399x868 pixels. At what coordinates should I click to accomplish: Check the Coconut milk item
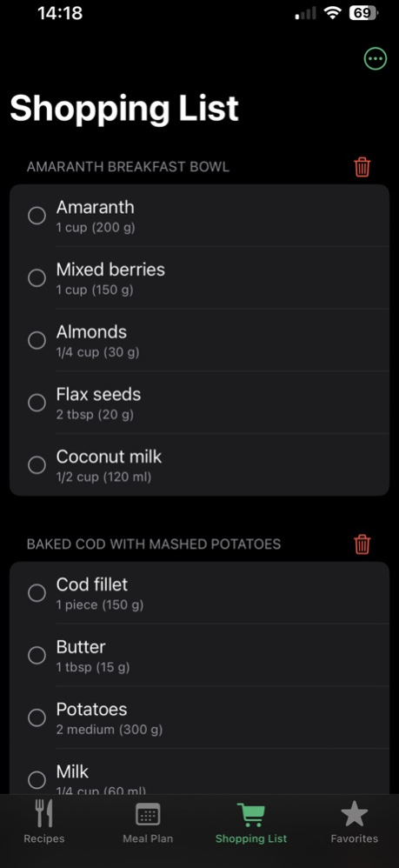point(37,465)
